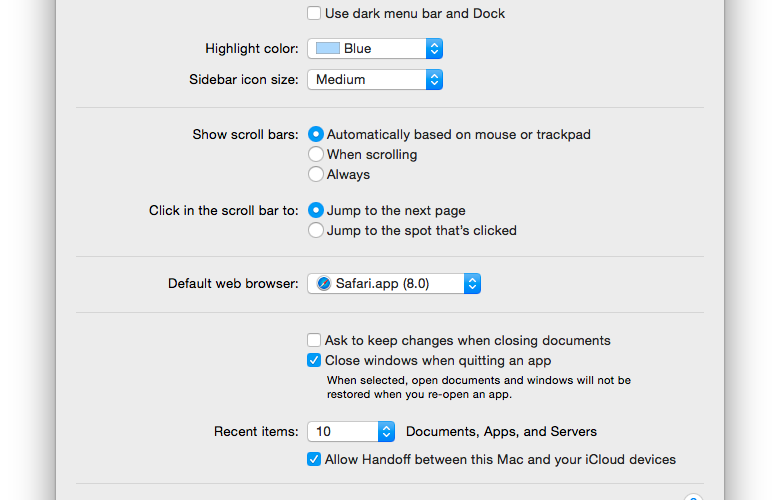Enable Use dark menu bar and Dock
Image resolution: width=780 pixels, height=500 pixels.
314,13
